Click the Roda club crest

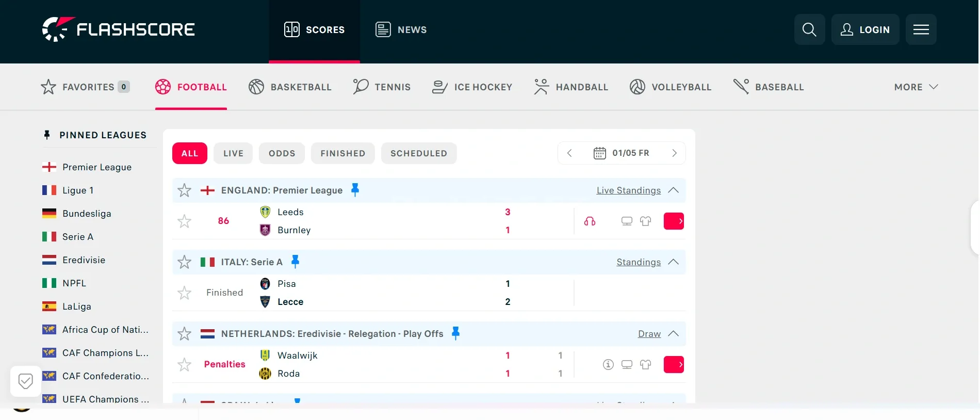[x=265, y=374]
